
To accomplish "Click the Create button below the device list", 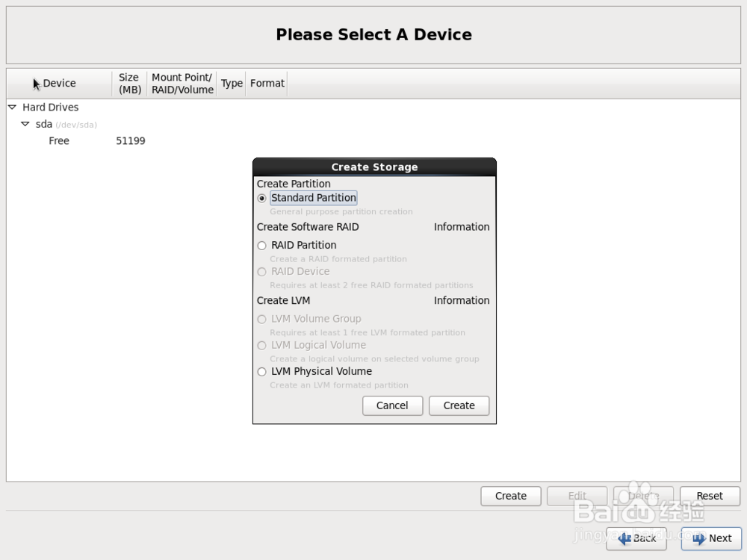I will point(511,496).
